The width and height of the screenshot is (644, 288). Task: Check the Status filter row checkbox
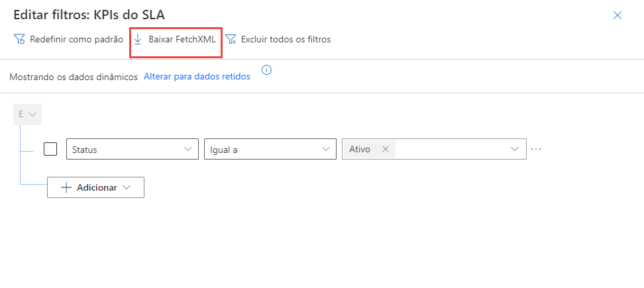[x=50, y=149]
